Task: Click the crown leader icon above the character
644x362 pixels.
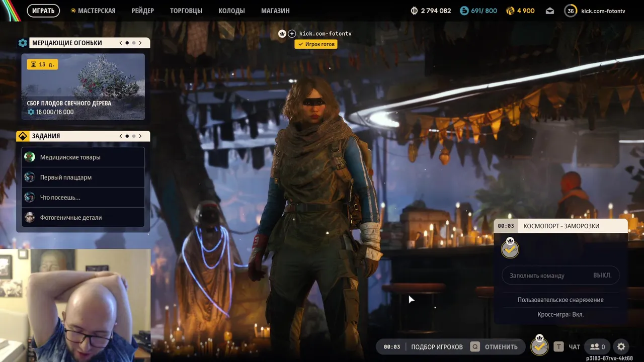Action: (x=282, y=34)
